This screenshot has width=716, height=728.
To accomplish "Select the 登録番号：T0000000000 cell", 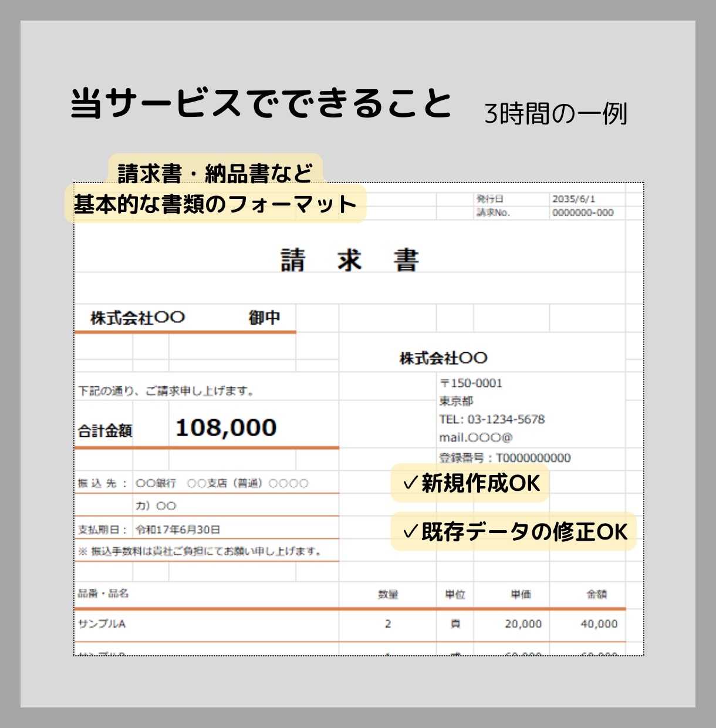I will point(505,458).
